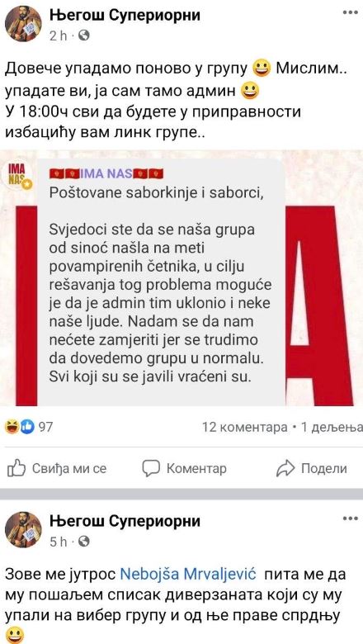Open the second post's Његош Супериорни name

point(125,521)
